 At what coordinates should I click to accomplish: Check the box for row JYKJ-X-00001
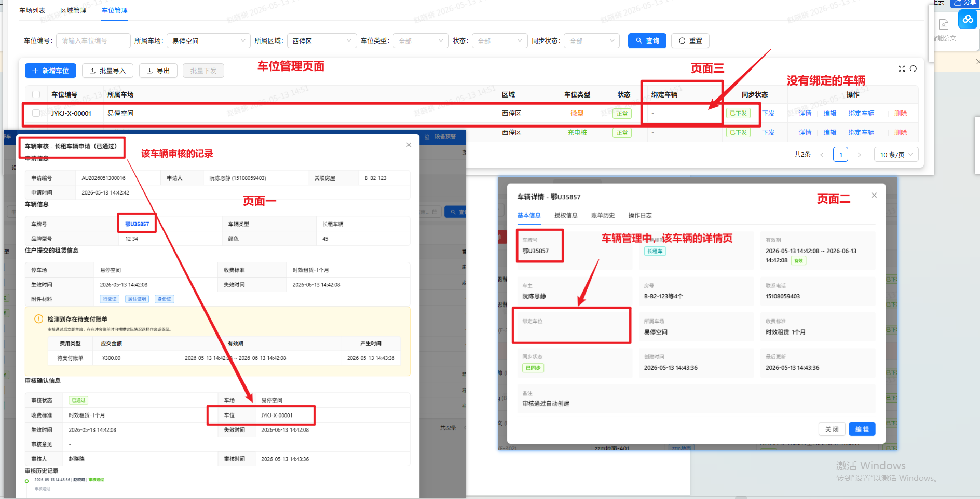tap(36, 113)
